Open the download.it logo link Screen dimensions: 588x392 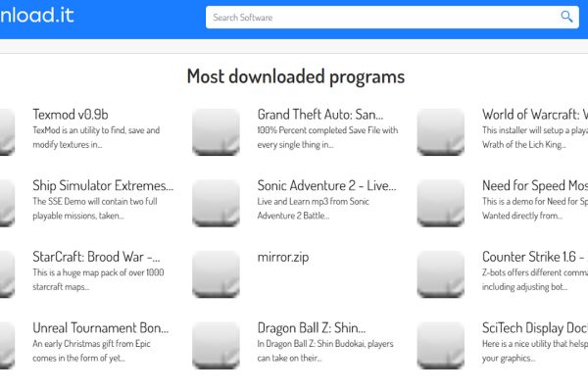(x=37, y=16)
